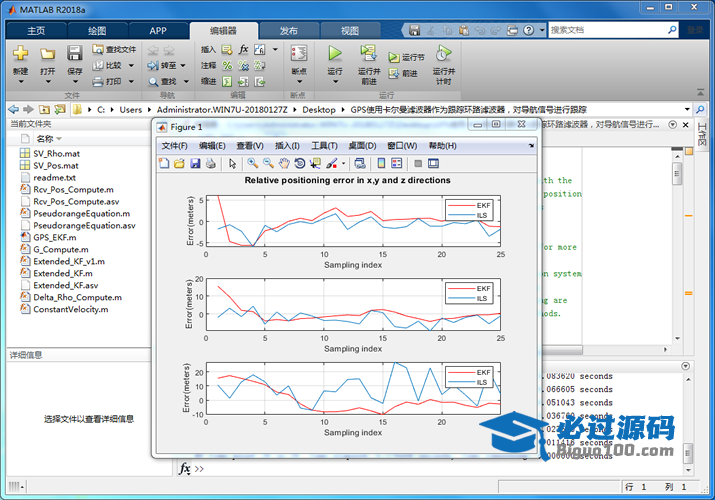Switch to Plots (绘图) ribbon tab
Viewport: 715px width, 500px height.
coord(97,31)
